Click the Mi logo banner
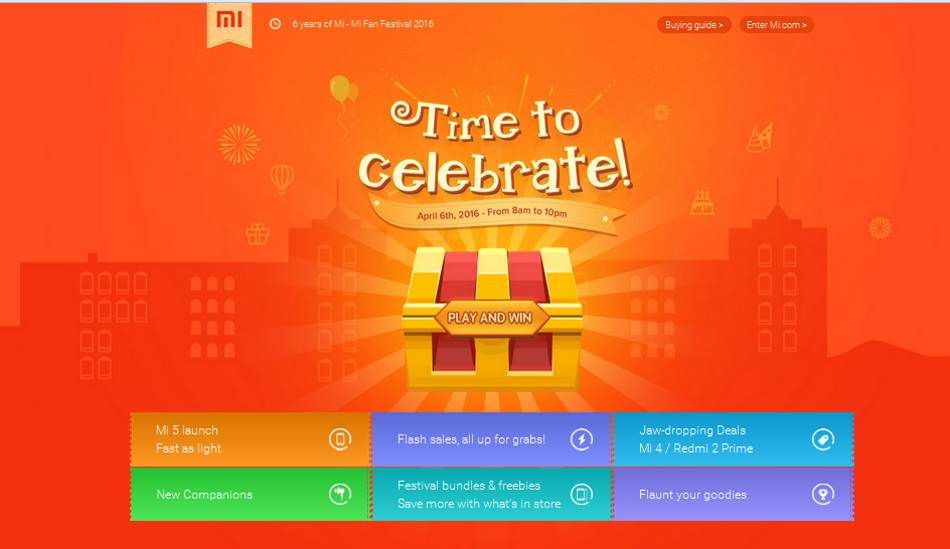This screenshot has width=950, height=549. tap(229, 24)
